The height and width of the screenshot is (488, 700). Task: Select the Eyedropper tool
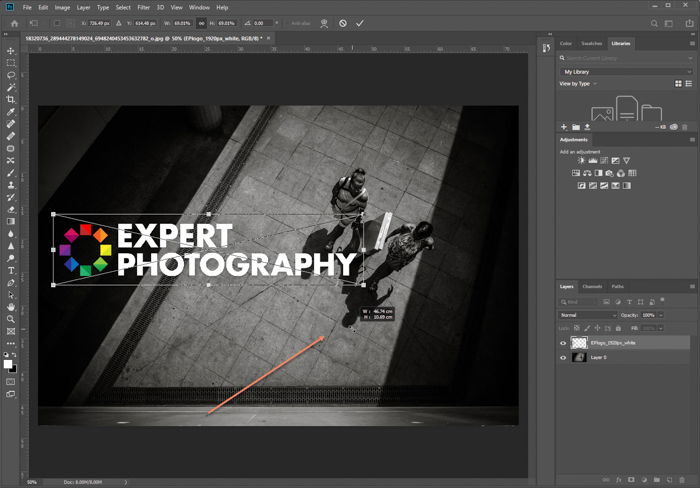click(x=11, y=112)
